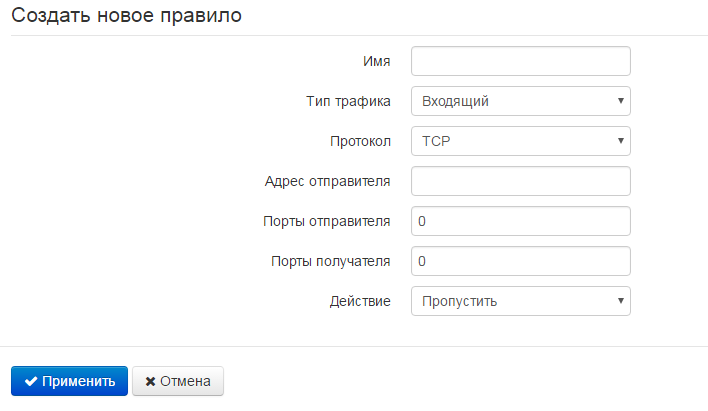Click the Адрес отправителя input box

(520, 181)
